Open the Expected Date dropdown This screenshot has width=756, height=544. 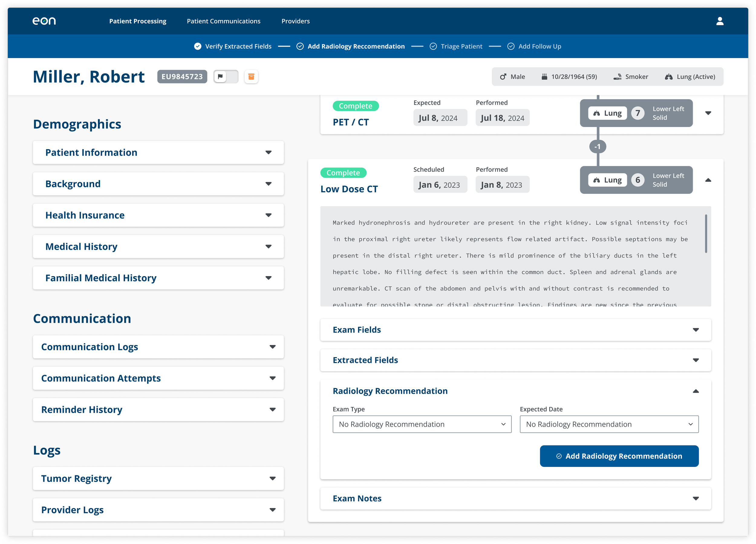(x=609, y=424)
